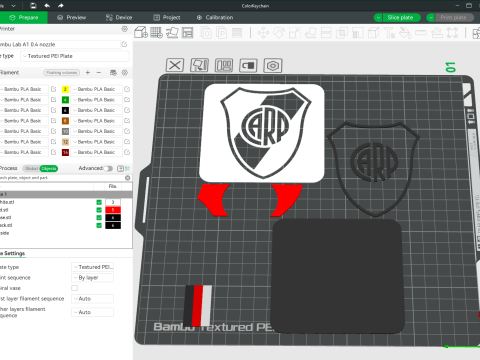
Task: Click dark red filament color swatch 14
Action: tap(65, 152)
